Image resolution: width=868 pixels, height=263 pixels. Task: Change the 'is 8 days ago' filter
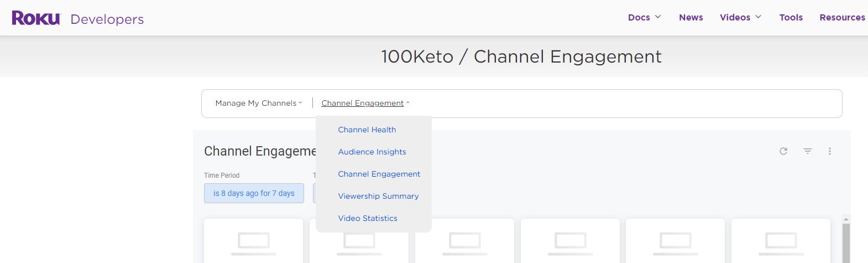coord(254,193)
